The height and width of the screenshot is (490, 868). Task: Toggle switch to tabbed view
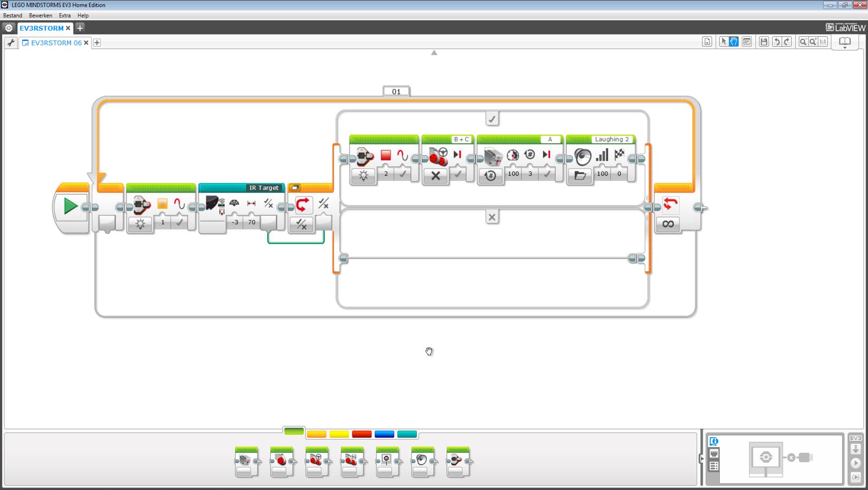(295, 188)
